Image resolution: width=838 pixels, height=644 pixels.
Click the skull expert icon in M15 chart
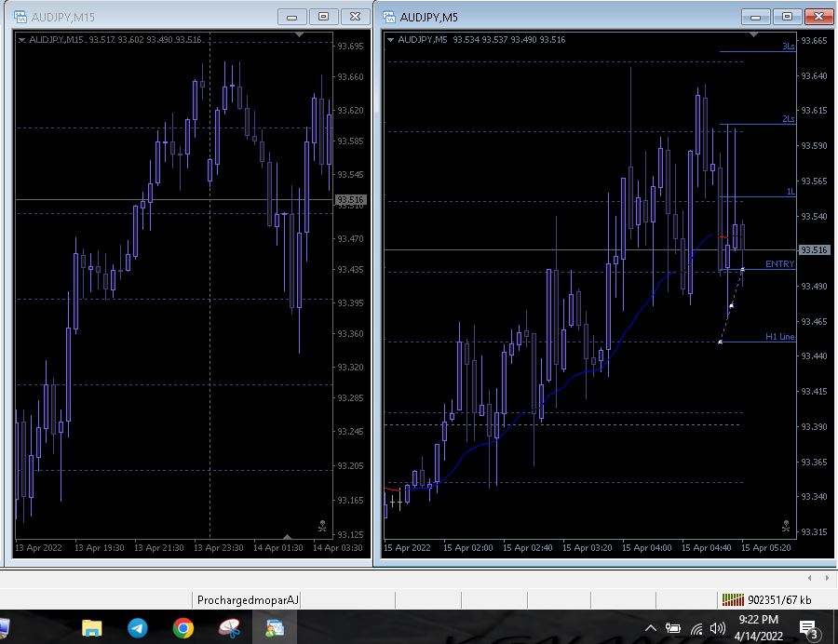tap(322, 526)
